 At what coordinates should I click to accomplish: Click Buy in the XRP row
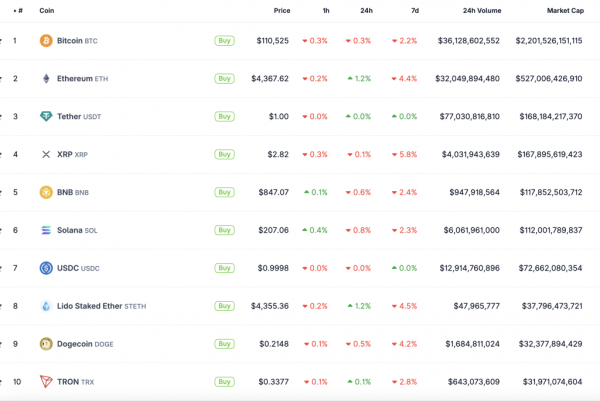click(224, 154)
